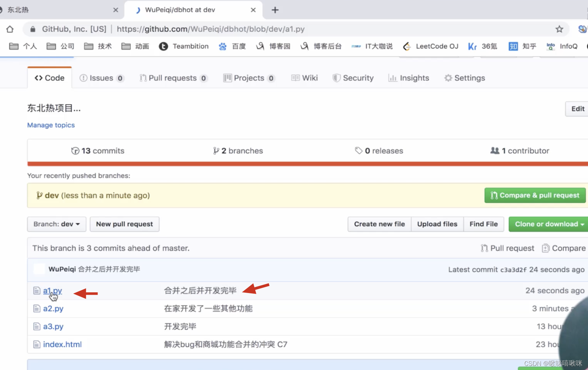Open the 知乎 bookmark
588x370 pixels.
tap(523, 46)
